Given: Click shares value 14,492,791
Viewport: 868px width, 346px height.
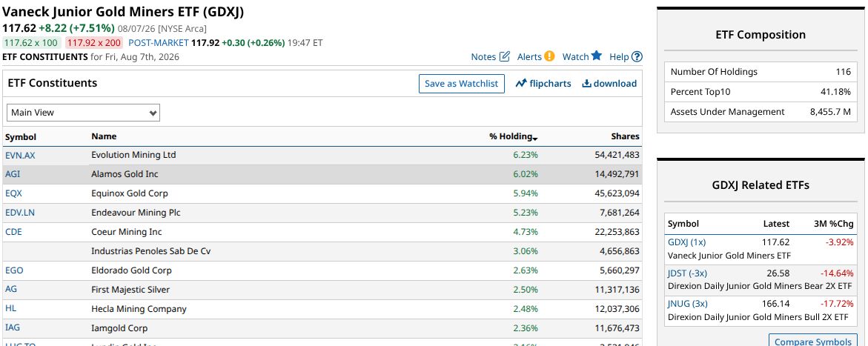Looking at the screenshot, I should pos(617,174).
